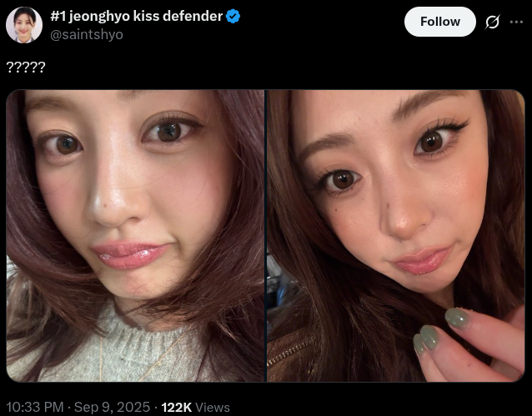Click the "?????" post text
This screenshot has width=532, height=416.
[26, 67]
